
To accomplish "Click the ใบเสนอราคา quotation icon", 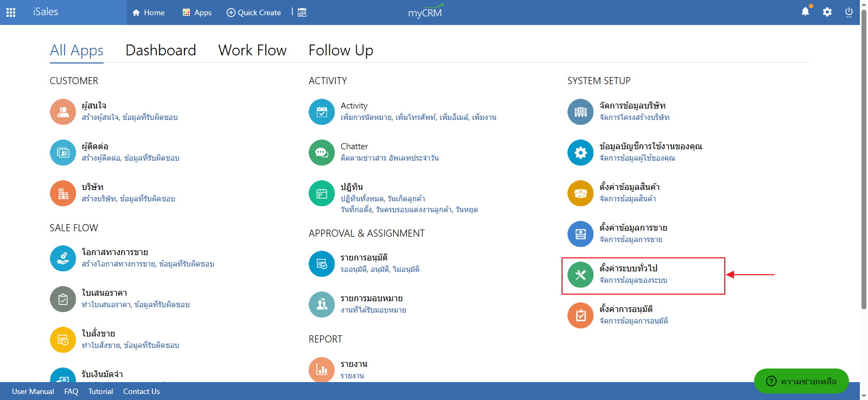I will [x=63, y=299].
